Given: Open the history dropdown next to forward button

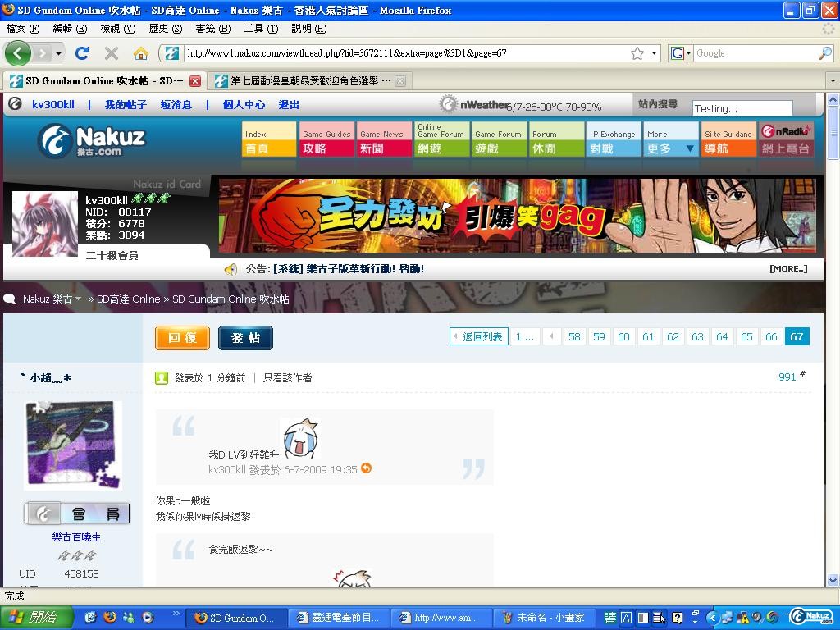Looking at the screenshot, I should tap(58, 53).
